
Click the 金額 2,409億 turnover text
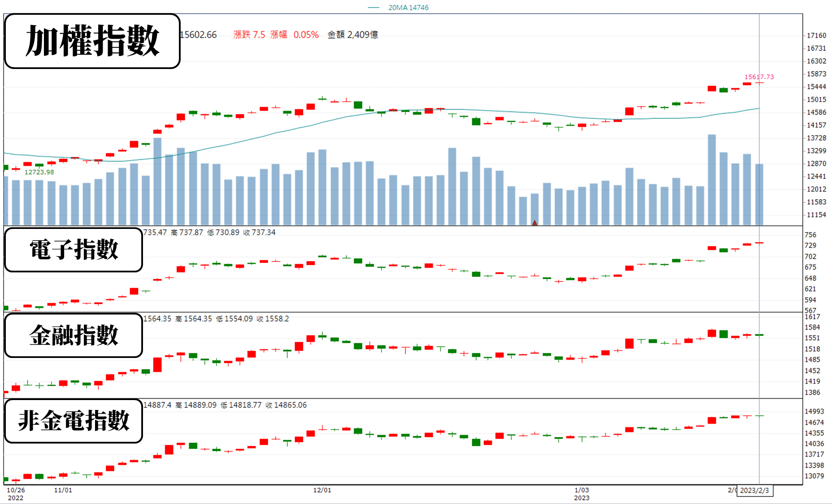[353, 35]
